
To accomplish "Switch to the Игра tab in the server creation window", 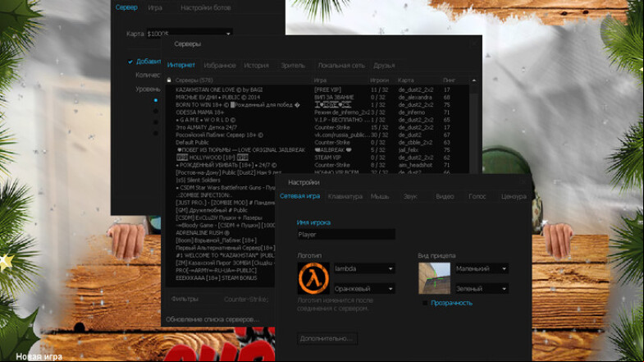I will (155, 7).
